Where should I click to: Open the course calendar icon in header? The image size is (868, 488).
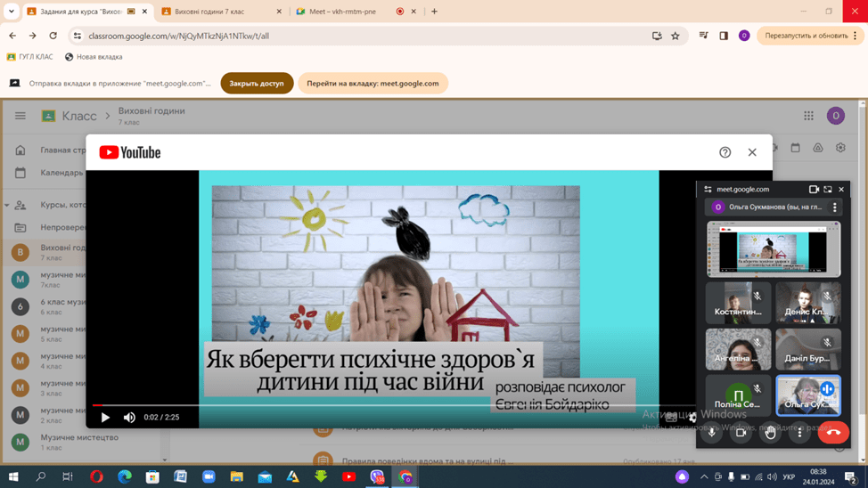click(796, 148)
